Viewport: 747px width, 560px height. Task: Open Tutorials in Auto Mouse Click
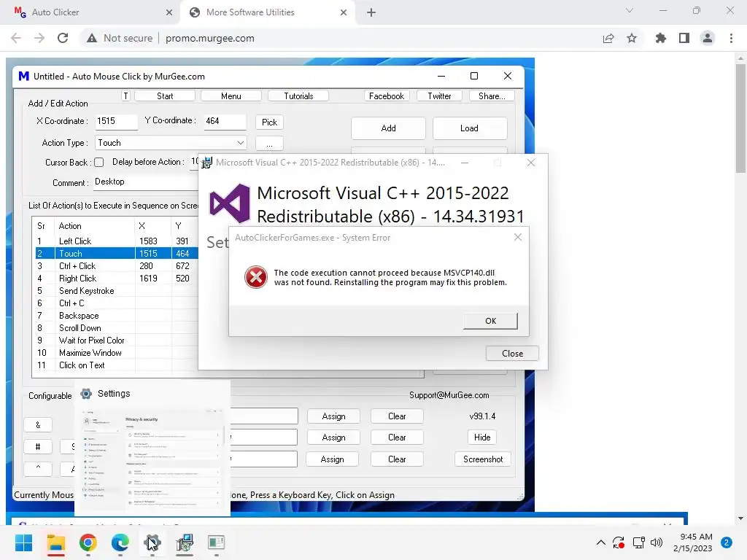[298, 96]
